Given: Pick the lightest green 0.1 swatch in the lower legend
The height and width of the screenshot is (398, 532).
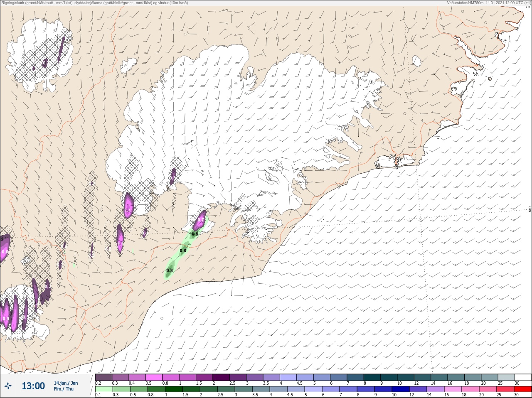Looking at the screenshot, I should [x=103, y=390].
